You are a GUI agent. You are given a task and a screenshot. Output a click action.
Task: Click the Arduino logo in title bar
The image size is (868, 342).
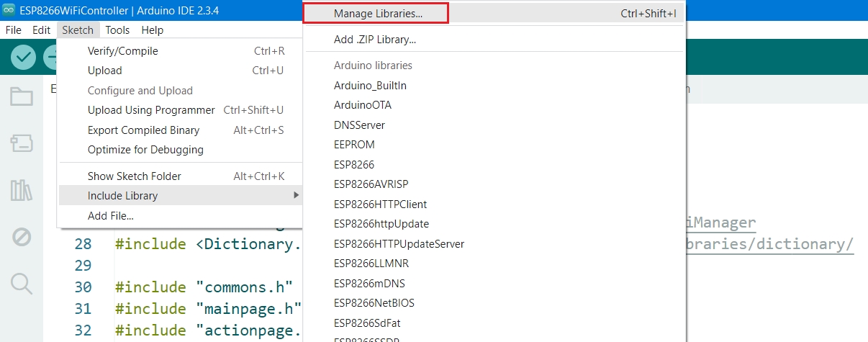click(x=9, y=10)
